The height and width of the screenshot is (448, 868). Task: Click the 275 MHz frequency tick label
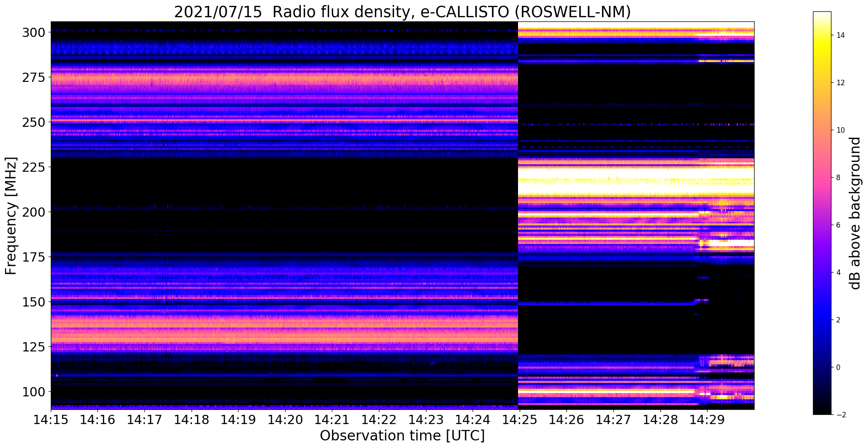[x=34, y=77]
